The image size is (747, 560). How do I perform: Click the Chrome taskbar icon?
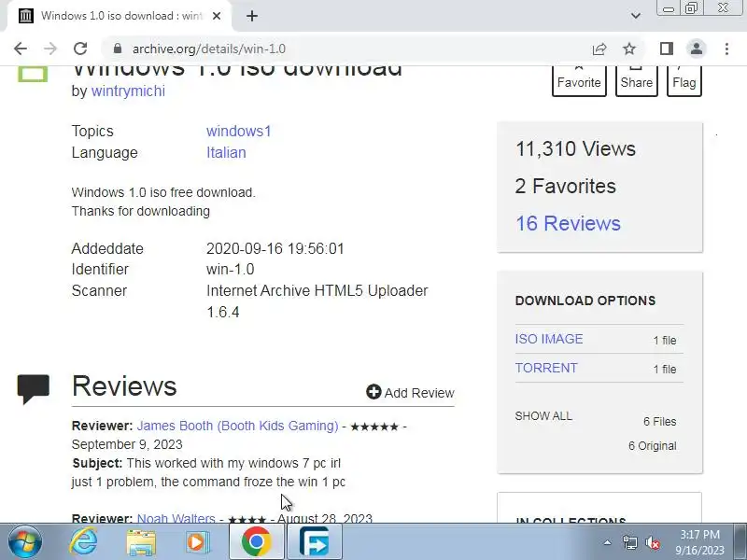click(256, 542)
